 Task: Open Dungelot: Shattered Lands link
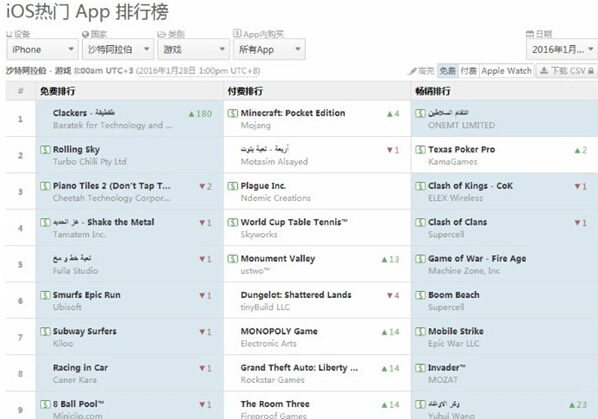(x=296, y=295)
